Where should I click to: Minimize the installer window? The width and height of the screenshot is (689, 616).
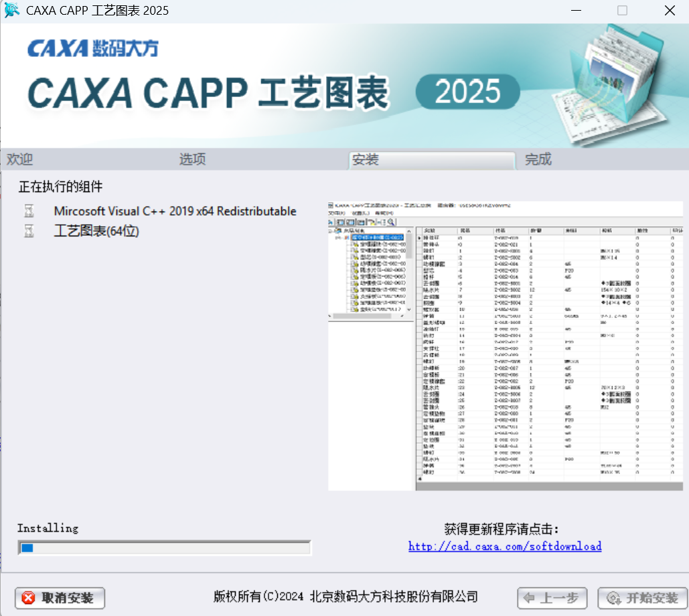(x=576, y=10)
